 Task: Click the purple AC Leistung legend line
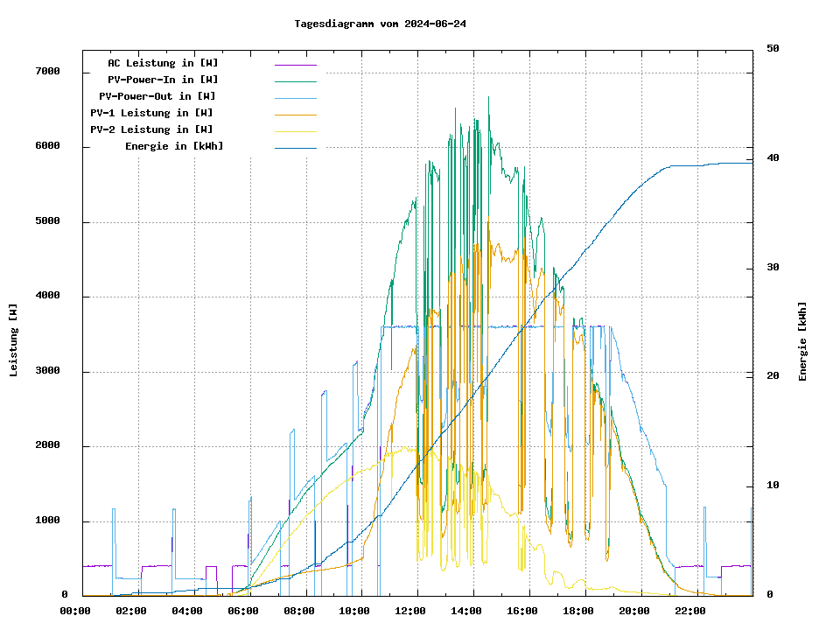(x=295, y=65)
